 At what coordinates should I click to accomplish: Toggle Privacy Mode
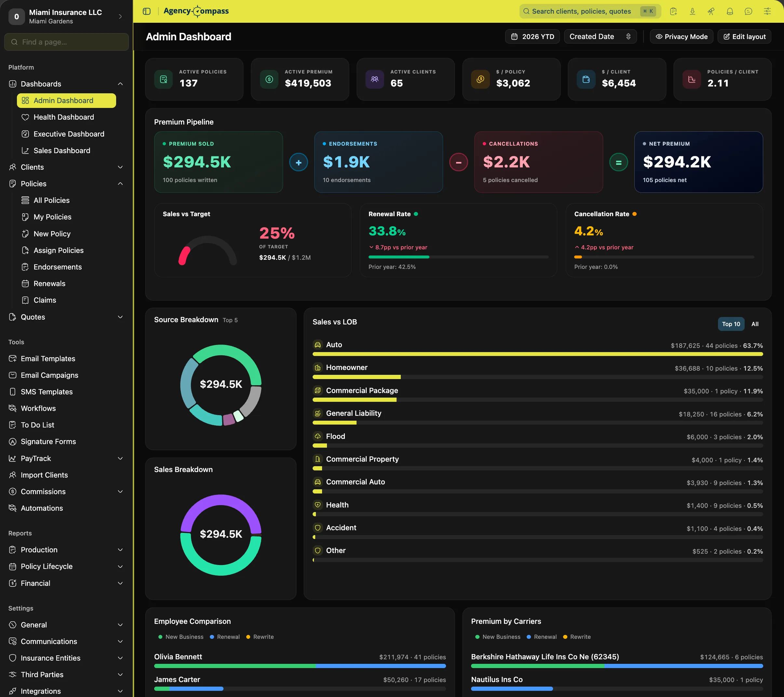click(682, 36)
